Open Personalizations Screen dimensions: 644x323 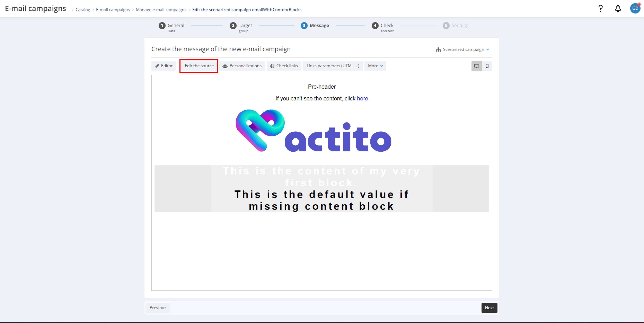coord(242,66)
